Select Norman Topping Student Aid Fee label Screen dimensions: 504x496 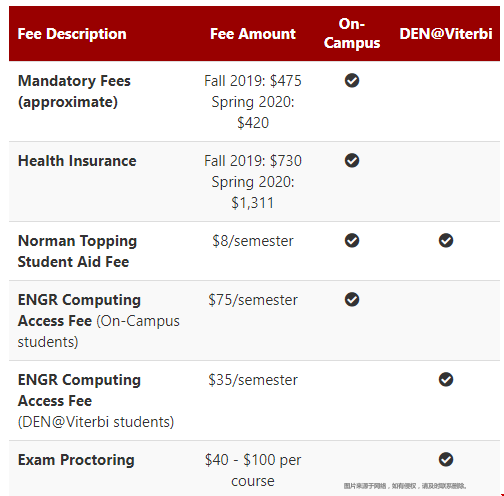pyautogui.click(x=77, y=251)
